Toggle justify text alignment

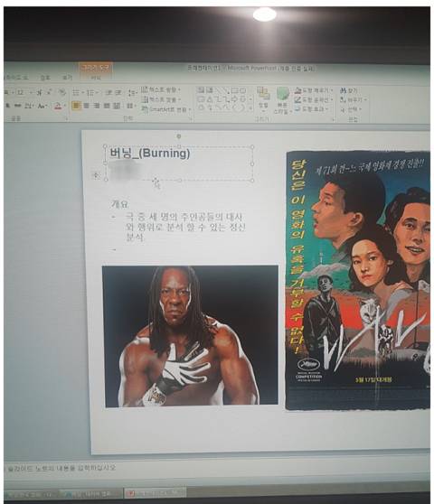[107, 106]
